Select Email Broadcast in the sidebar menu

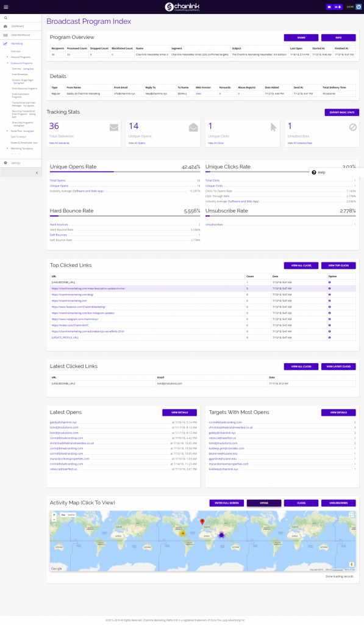click(20, 74)
